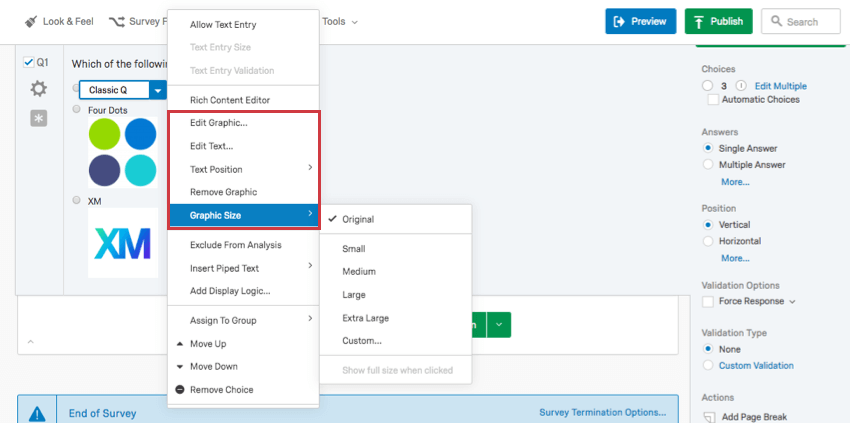Choose Remove Graphic from context menu
Image resolution: width=850 pixels, height=423 pixels.
tap(223, 192)
